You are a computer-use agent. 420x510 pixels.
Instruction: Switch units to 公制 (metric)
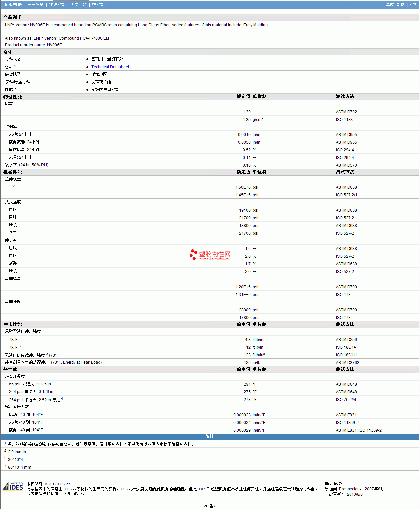point(412,5)
